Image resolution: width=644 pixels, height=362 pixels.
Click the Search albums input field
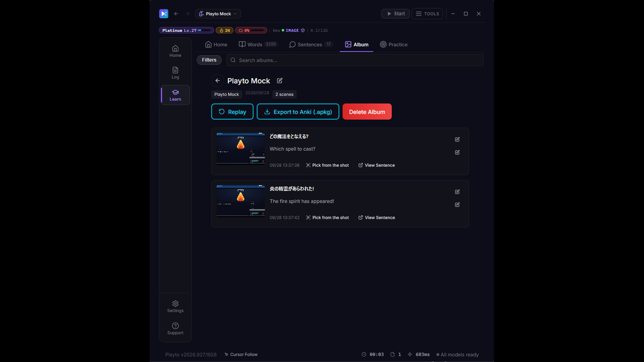coord(355,60)
